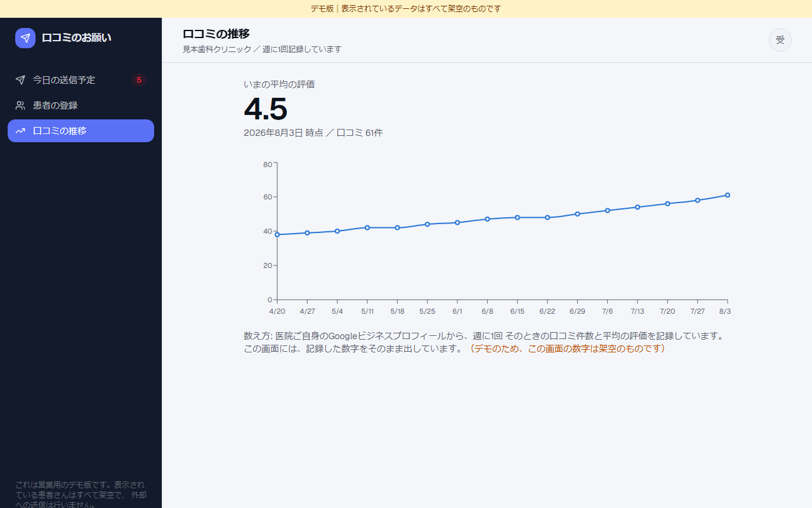Click the いまの平均の評価 label
This screenshot has height=508, width=812.
279,84
